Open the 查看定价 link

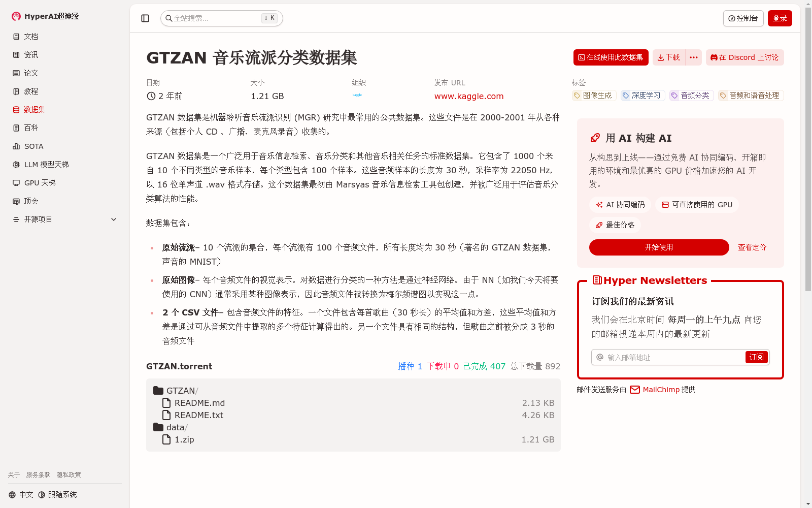coord(752,247)
